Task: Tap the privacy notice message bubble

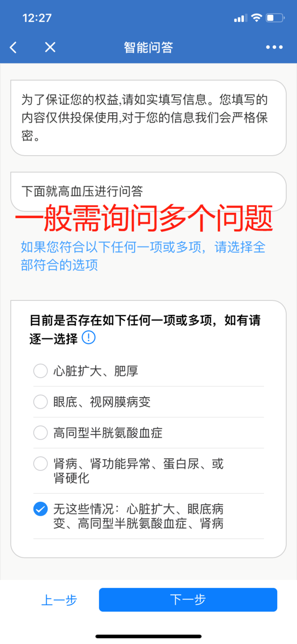Action: tap(148, 118)
